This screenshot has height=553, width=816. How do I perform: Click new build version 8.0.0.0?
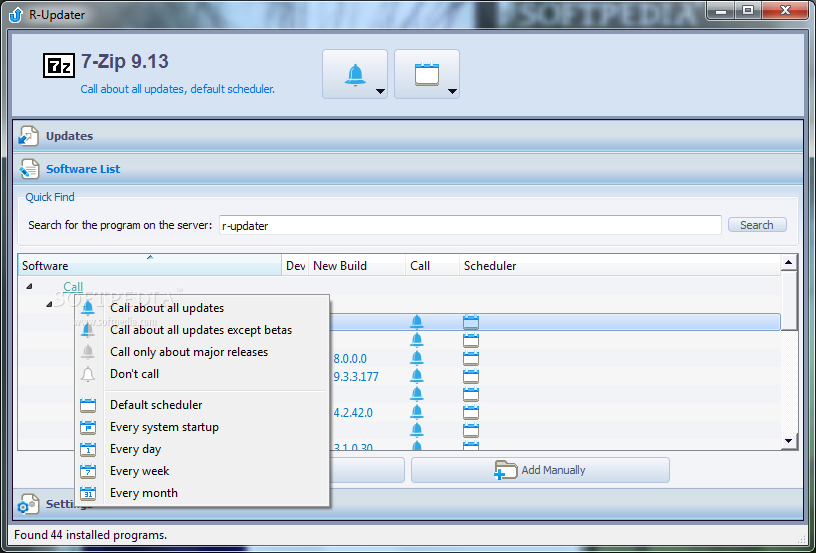click(x=350, y=358)
